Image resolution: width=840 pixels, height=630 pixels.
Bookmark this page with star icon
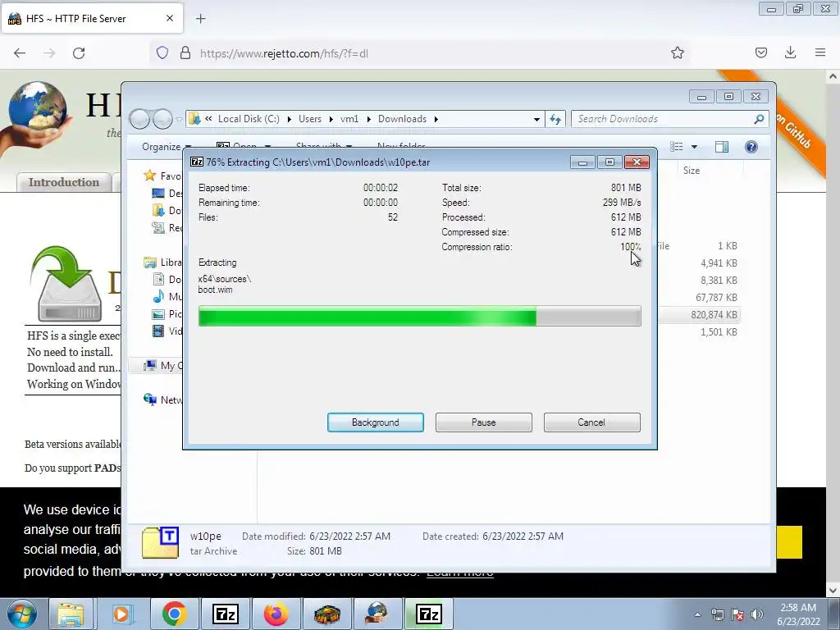pyautogui.click(x=677, y=53)
